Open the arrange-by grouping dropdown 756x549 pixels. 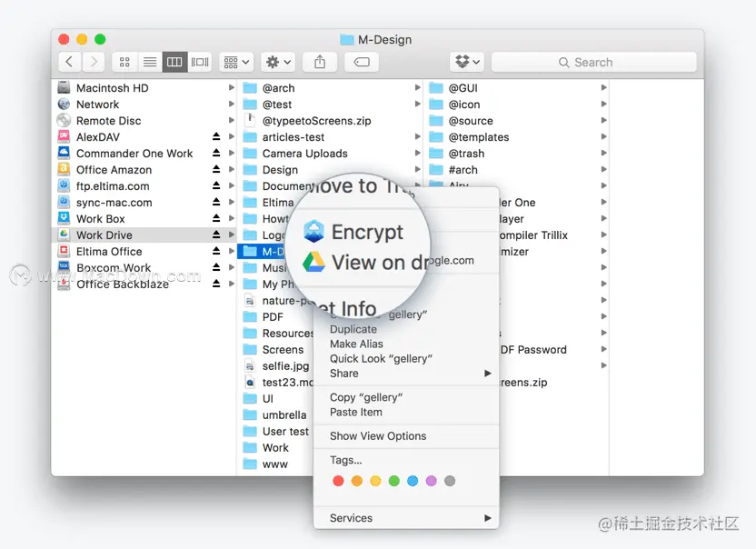pos(236,62)
